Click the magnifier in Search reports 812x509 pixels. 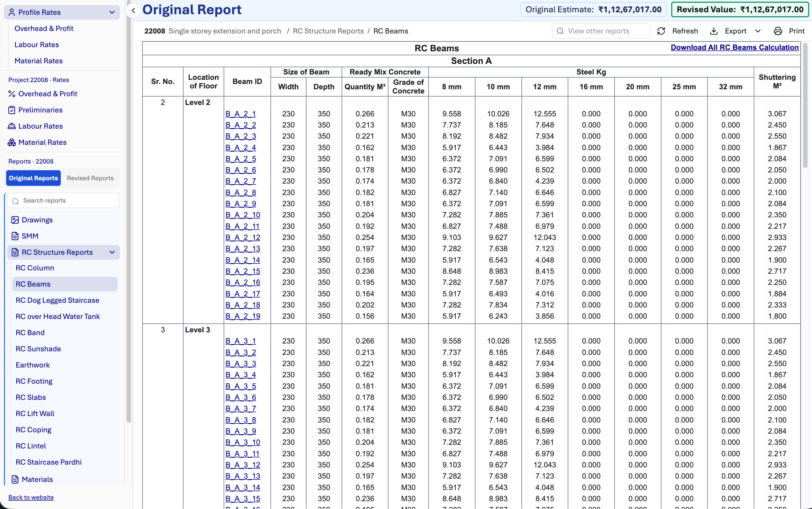pyautogui.click(x=15, y=201)
